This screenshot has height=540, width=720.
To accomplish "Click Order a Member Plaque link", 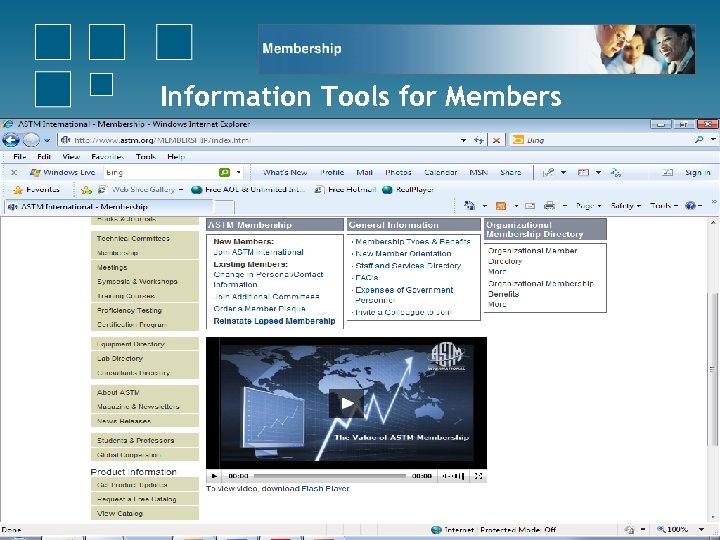I will tap(259, 309).
